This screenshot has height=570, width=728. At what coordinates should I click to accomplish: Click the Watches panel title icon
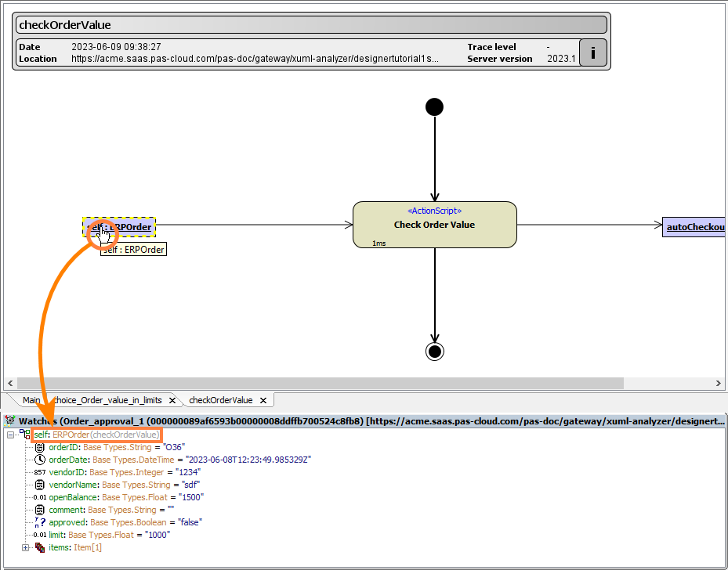(x=10, y=421)
